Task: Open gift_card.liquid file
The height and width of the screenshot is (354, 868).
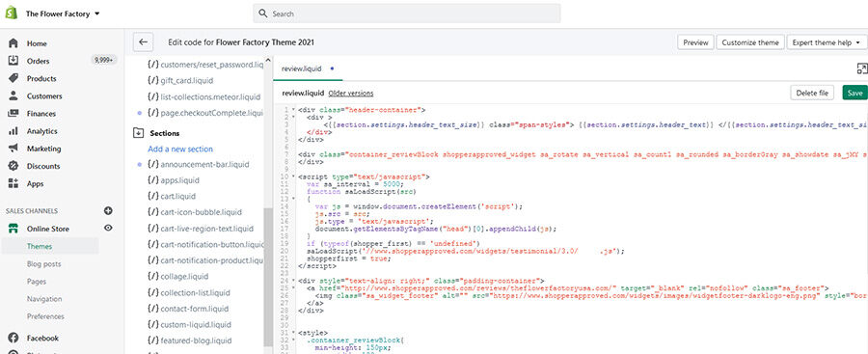Action: 180,81
